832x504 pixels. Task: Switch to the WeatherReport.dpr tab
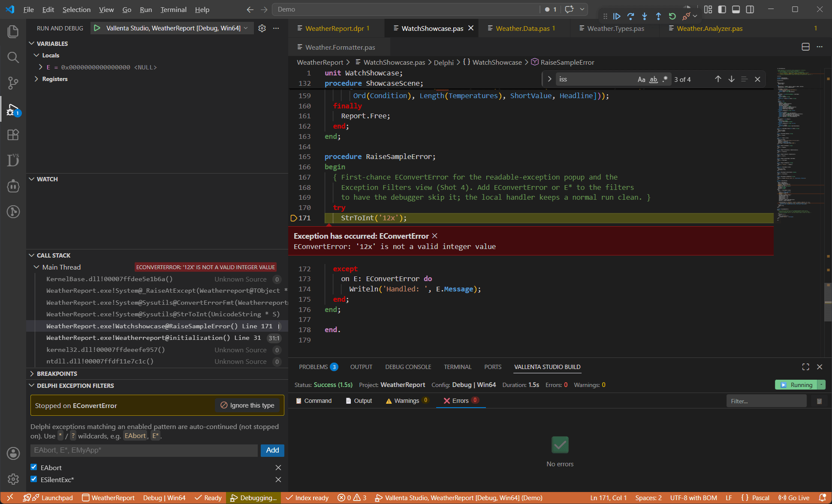point(335,28)
